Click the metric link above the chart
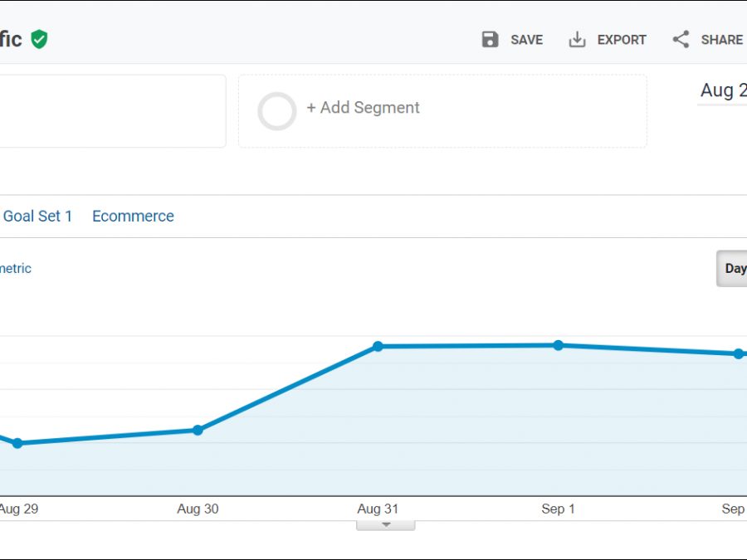Screen dimensions: 747x560 point(15,268)
